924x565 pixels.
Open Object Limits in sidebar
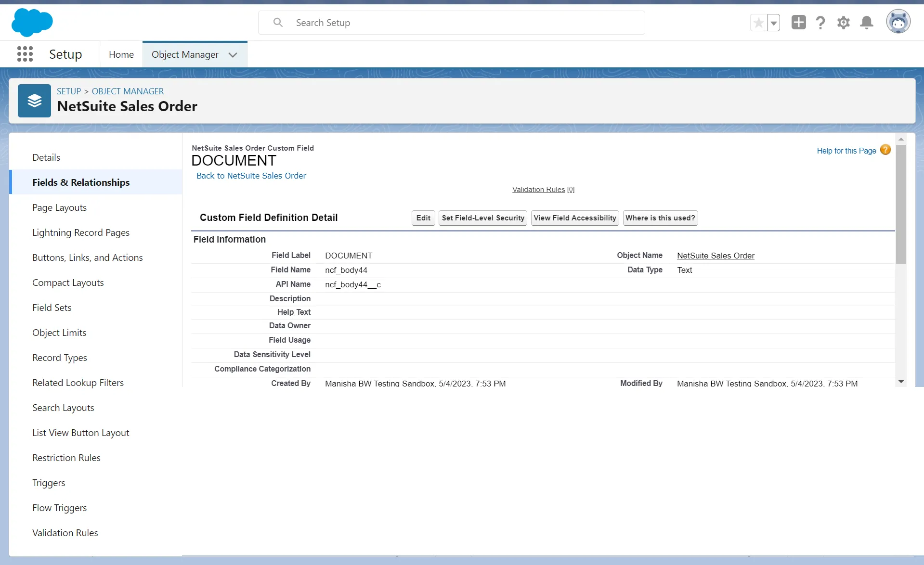tap(59, 333)
